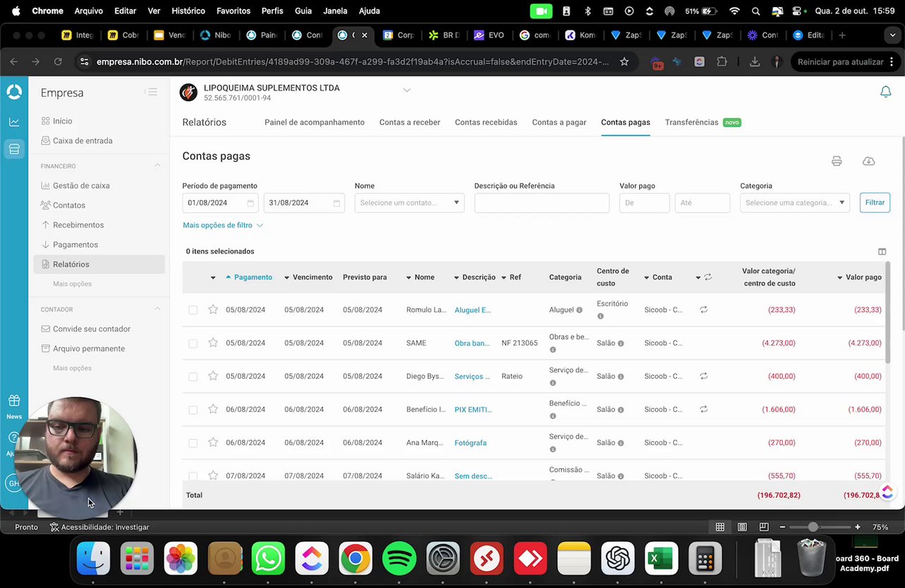Sort by the Pagamento column

click(253, 277)
